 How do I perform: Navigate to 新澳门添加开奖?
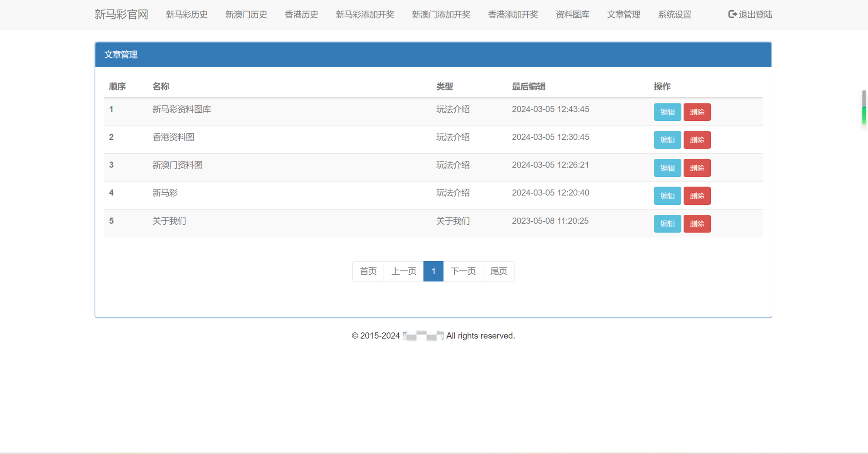pos(441,14)
